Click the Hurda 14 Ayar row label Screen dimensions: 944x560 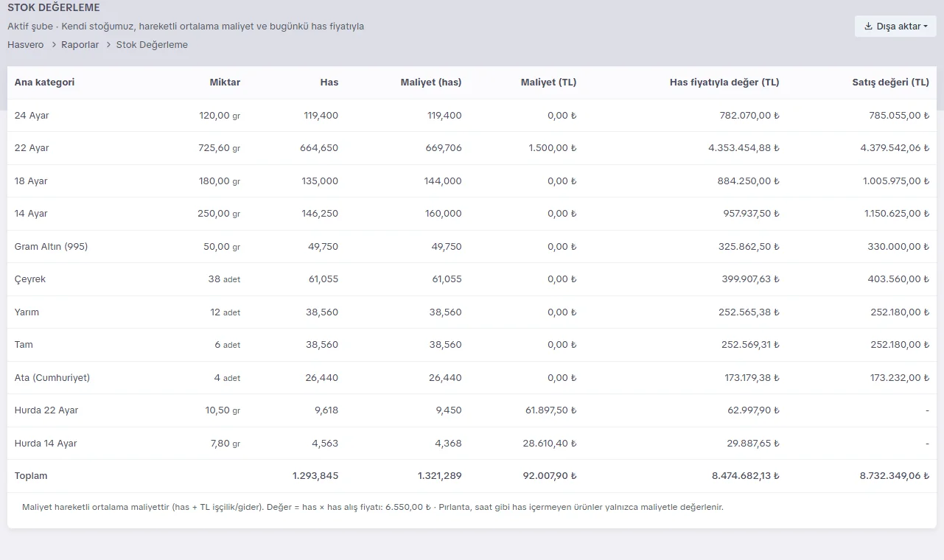(x=46, y=444)
